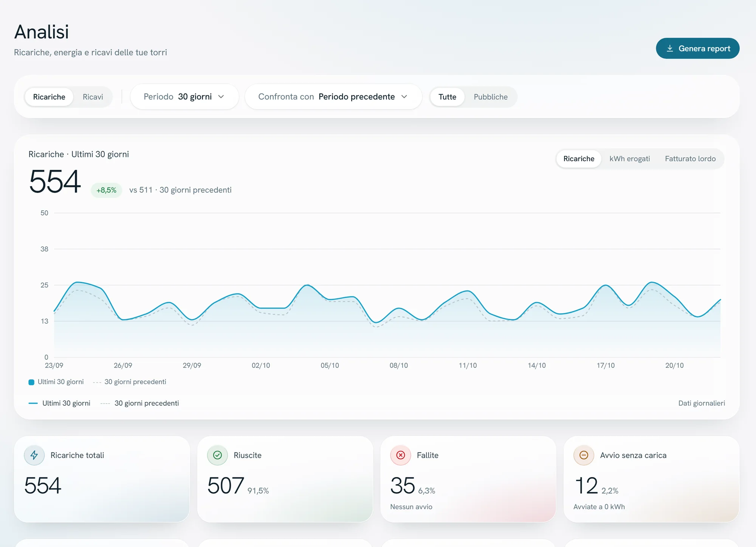Open the Periodo 30 giorni dropdown

click(x=184, y=97)
